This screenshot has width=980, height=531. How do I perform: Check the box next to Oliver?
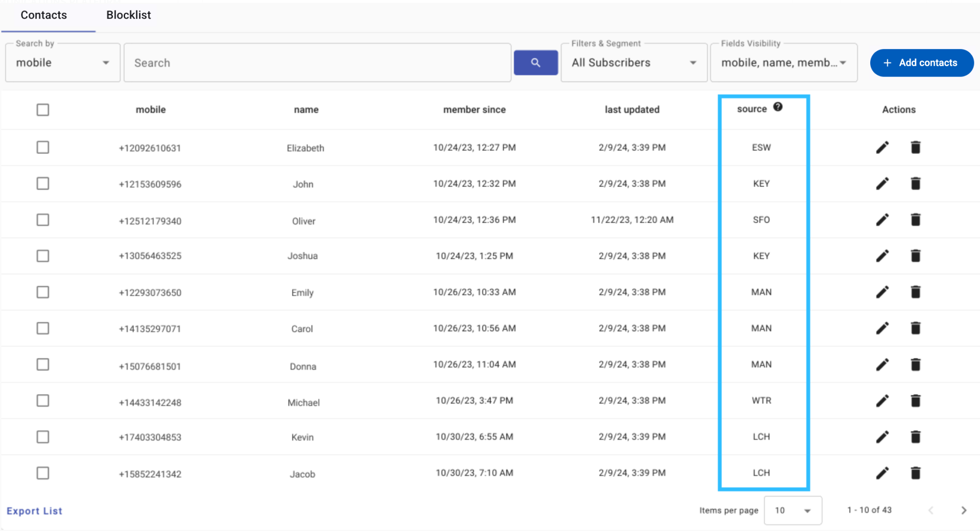click(43, 220)
